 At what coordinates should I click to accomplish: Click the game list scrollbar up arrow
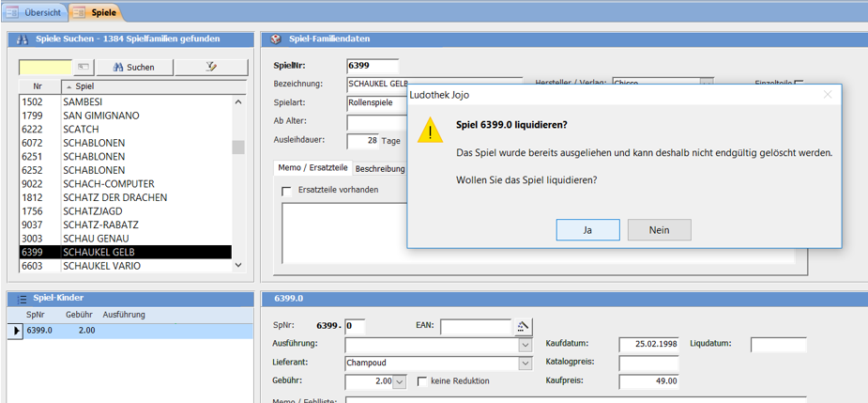coord(238,102)
